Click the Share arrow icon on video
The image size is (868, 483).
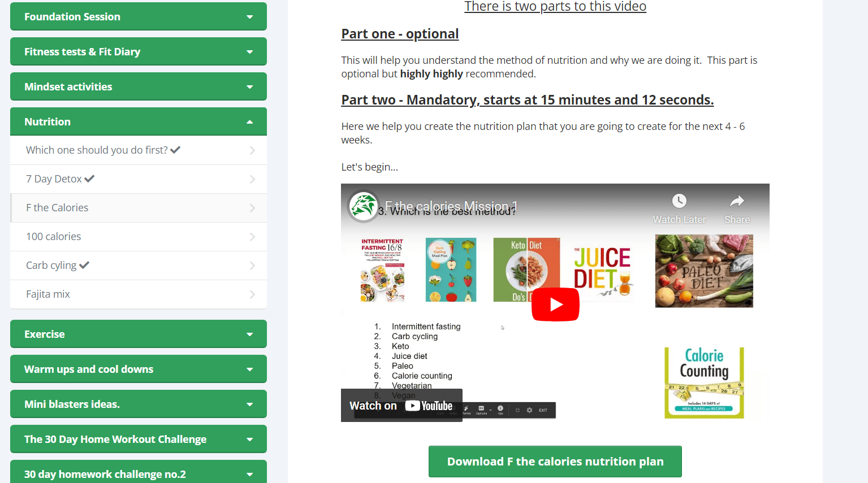pyautogui.click(x=737, y=201)
